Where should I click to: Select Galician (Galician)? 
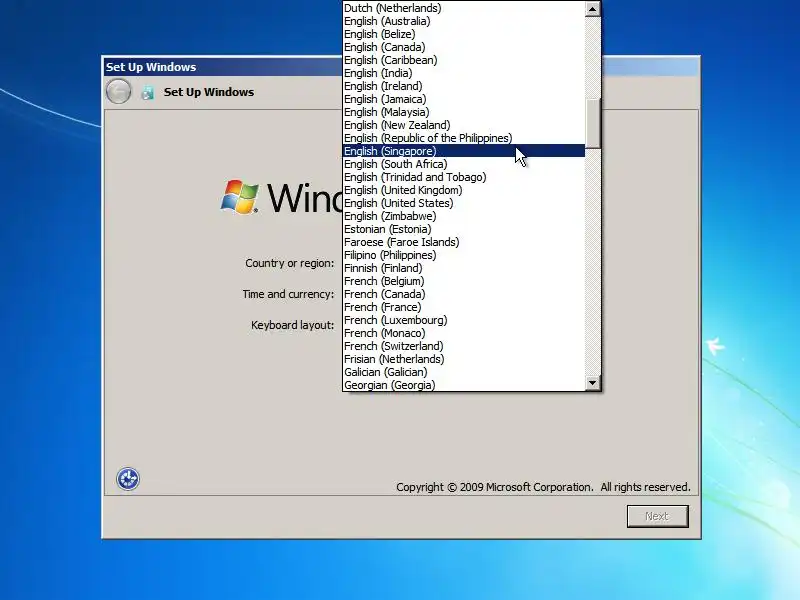463,372
